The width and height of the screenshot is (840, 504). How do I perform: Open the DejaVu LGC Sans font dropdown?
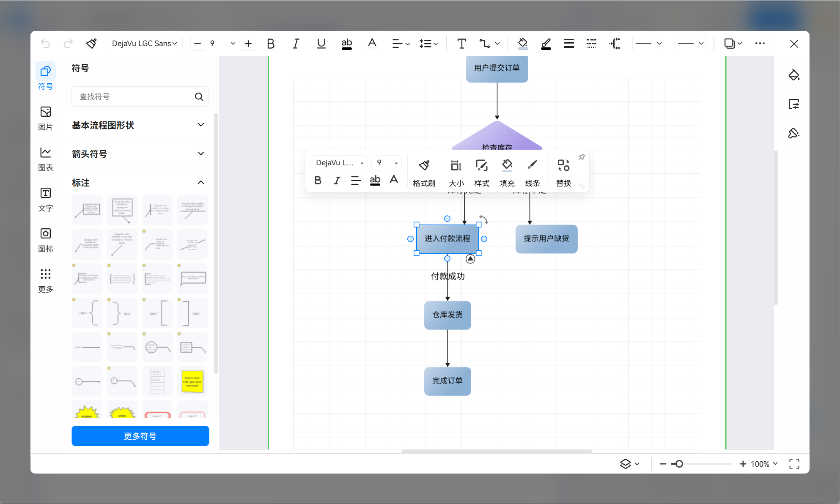pos(144,44)
